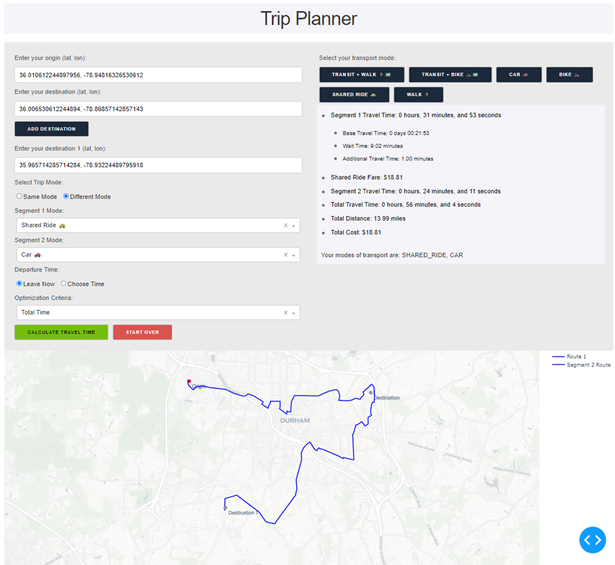Pick the Car transport mode button
Screen dimensions: 615x565
[518, 75]
